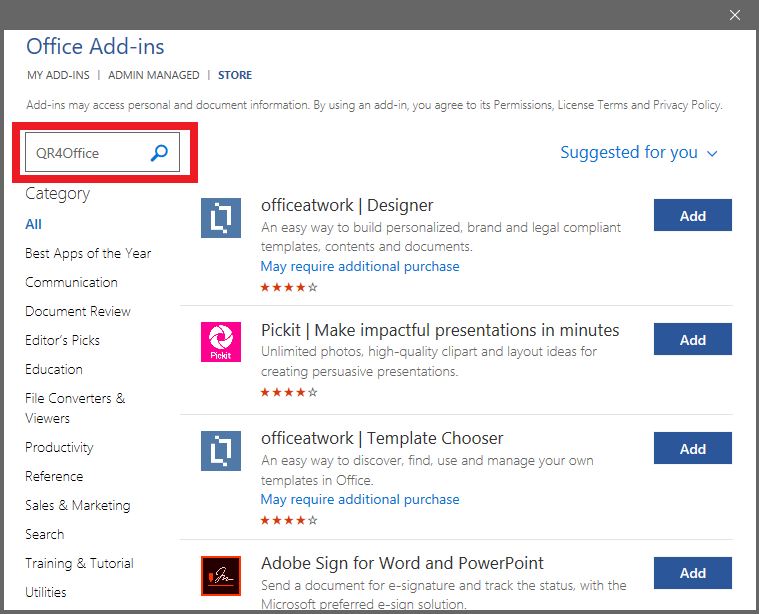The image size is (759, 614).
Task: Switch to the MY ADD-INS tab
Action: pyautogui.click(x=57, y=75)
